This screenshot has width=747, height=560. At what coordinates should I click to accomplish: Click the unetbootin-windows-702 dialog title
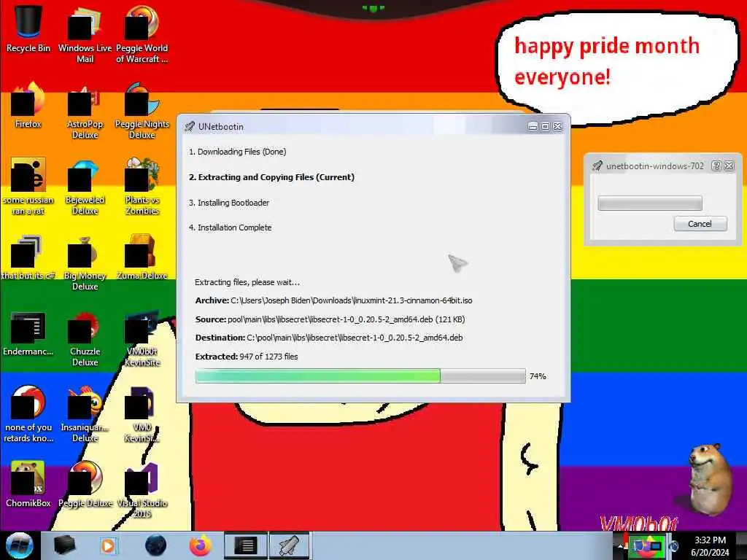coord(655,166)
